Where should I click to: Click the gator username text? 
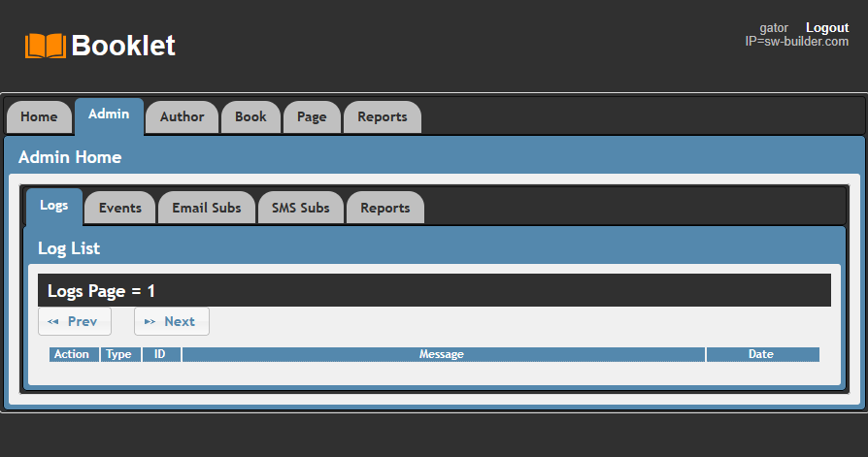[x=774, y=28]
